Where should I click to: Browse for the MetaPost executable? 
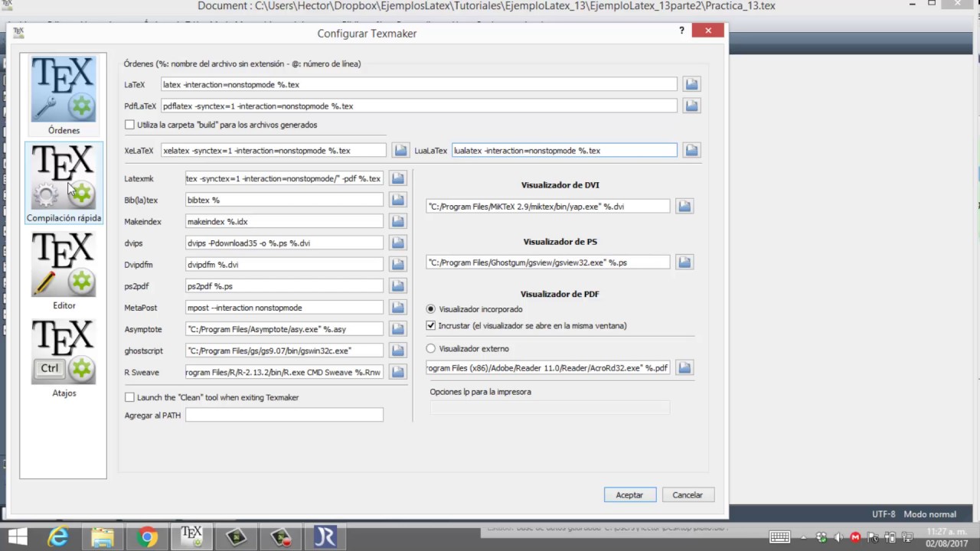pyautogui.click(x=397, y=307)
